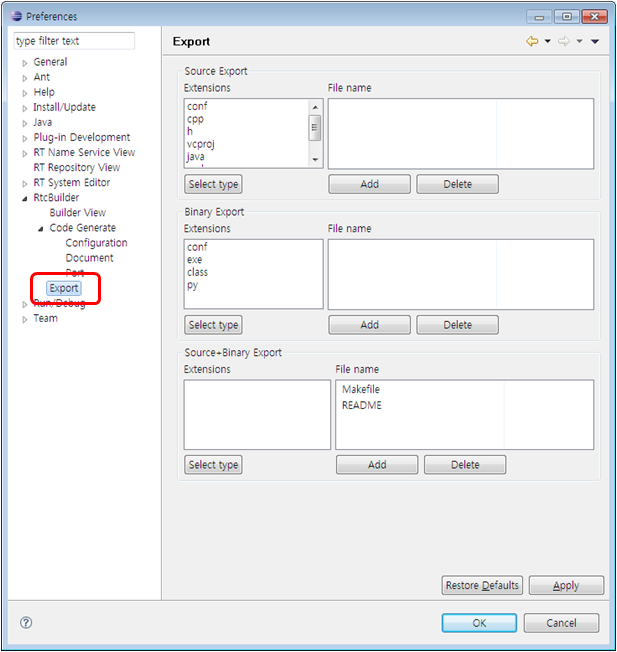
Task: Expand the Team tree node
Action: click(x=25, y=319)
